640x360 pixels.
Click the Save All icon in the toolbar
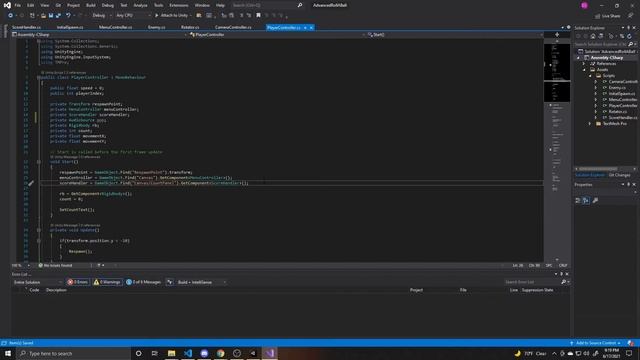pos(58,16)
